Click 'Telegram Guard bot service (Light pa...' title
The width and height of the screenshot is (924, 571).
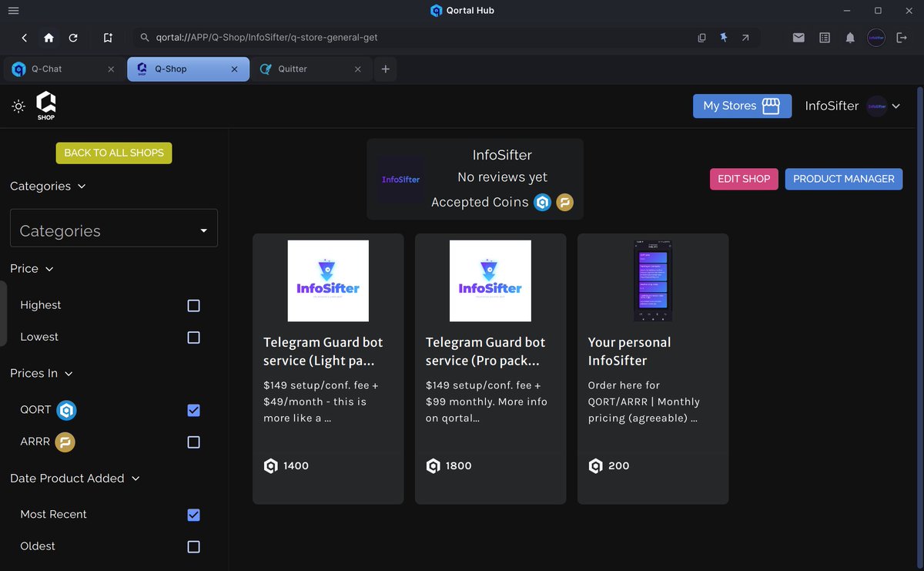pyautogui.click(x=323, y=351)
